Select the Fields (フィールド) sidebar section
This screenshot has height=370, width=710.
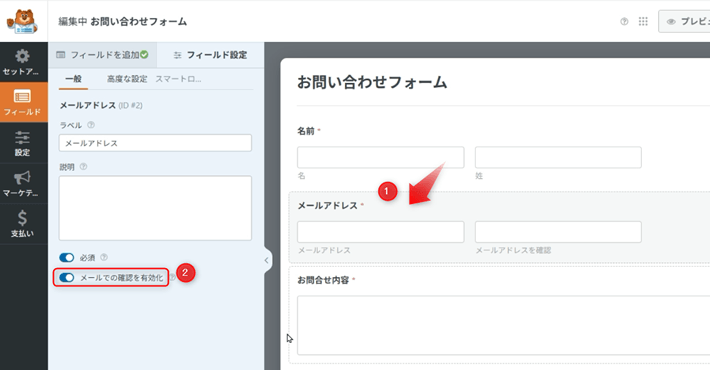click(x=22, y=102)
